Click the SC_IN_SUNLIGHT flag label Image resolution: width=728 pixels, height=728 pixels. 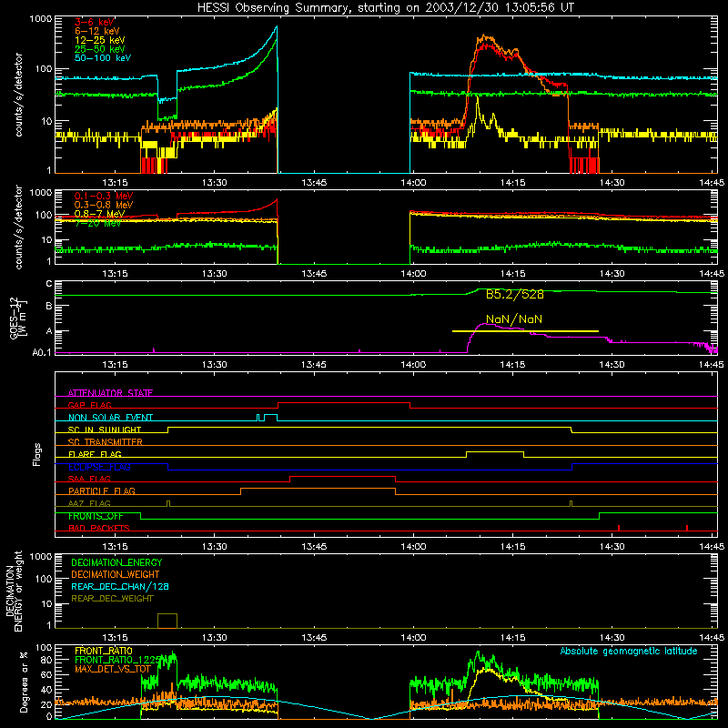105,430
